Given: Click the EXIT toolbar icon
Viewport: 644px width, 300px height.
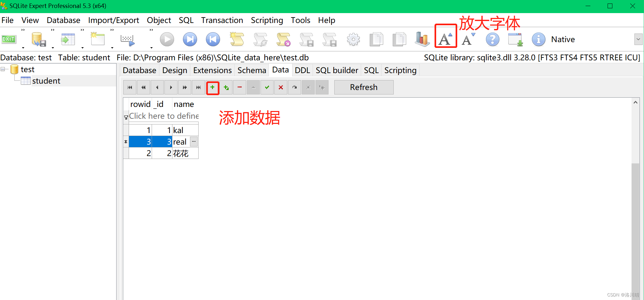Looking at the screenshot, I should [9, 39].
